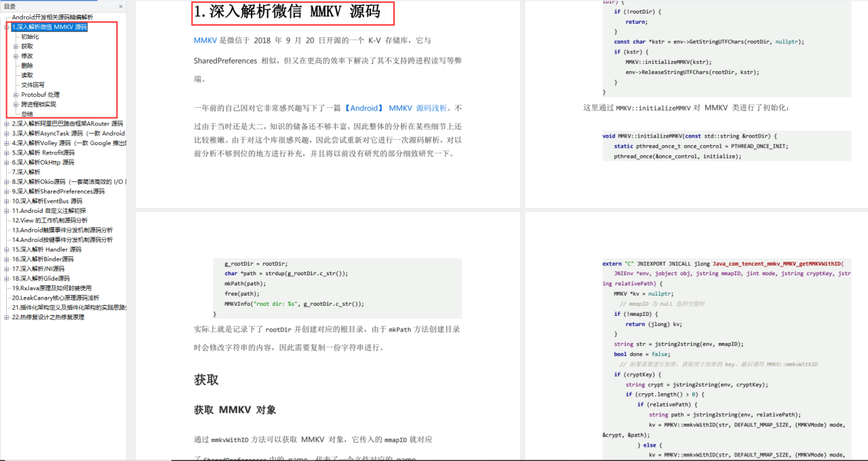The width and height of the screenshot is (868, 461).
Task: Click the g_rootDir = rootDir; code line
Action: pyautogui.click(x=256, y=264)
